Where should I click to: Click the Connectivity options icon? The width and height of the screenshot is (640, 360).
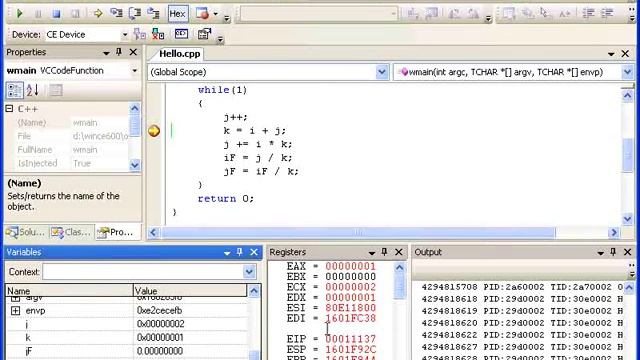pos(204,34)
